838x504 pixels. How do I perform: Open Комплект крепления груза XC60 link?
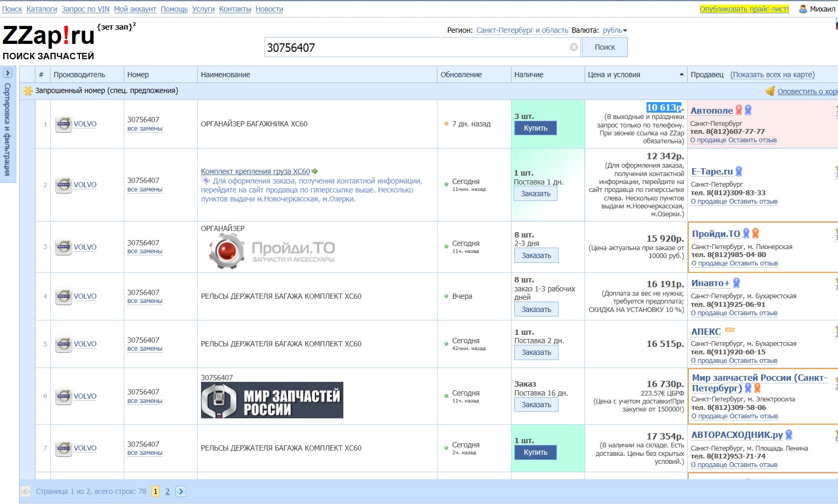(x=256, y=171)
